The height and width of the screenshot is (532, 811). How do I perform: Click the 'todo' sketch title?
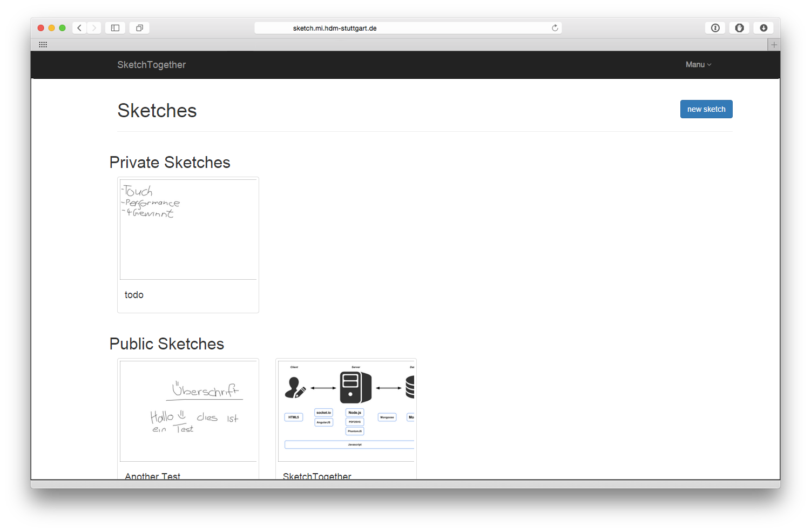(x=134, y=295)
